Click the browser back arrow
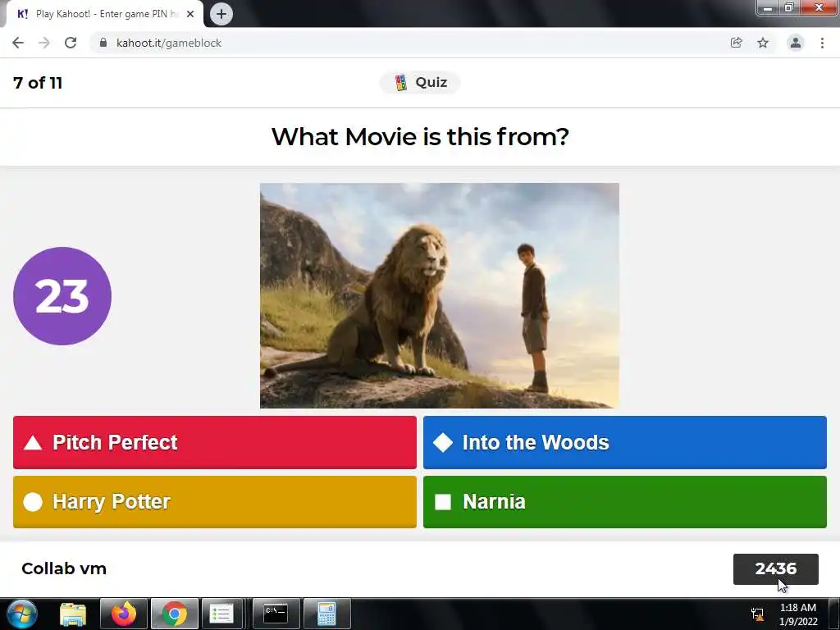Image resolution: width=840 pixels, height=630 pixels. click(x=18, y=43)
